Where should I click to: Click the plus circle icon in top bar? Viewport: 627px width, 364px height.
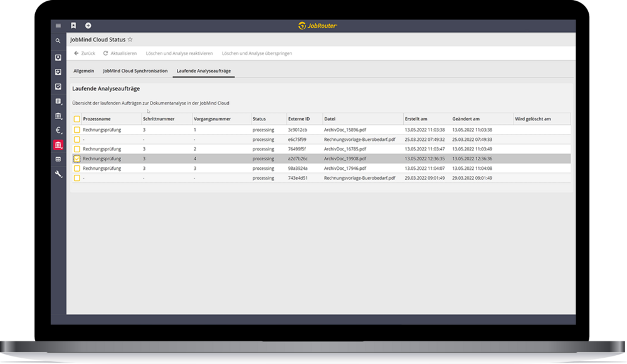[x=88, y=26]
